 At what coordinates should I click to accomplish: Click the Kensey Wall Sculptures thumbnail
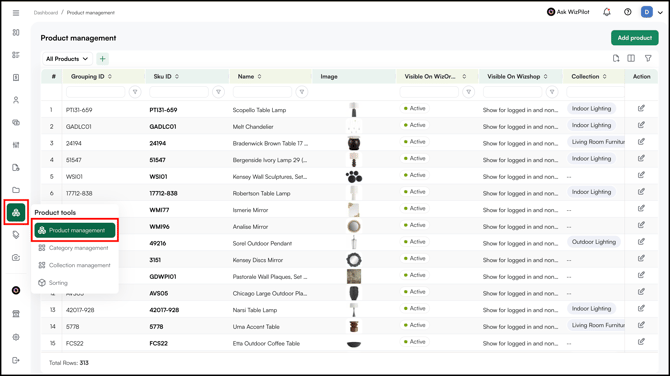[x=354, y=176]
